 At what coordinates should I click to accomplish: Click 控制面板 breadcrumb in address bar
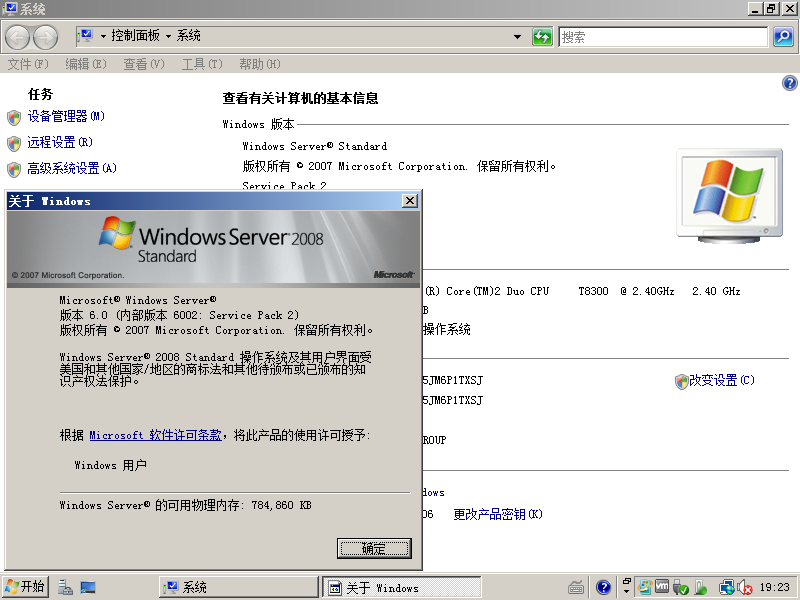coord(136,36)
